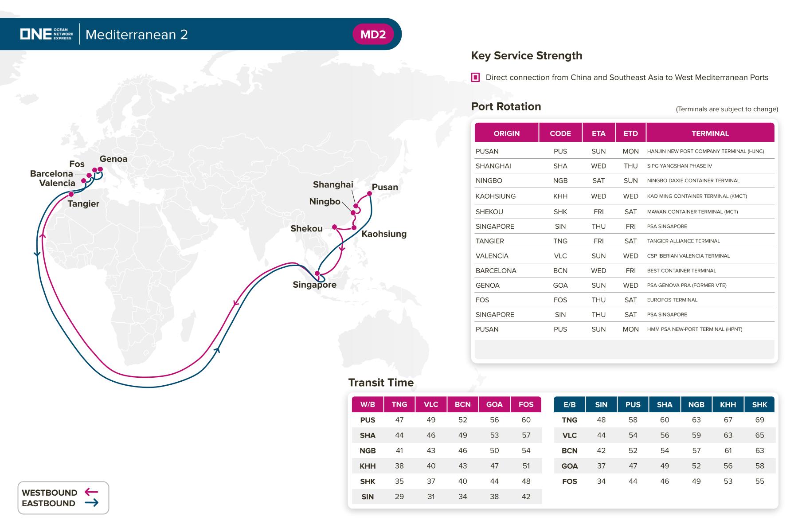Select the Tangier port dot on the map
Image resolution: width=798 pixels, height=532 pixels.
(71, 194)
